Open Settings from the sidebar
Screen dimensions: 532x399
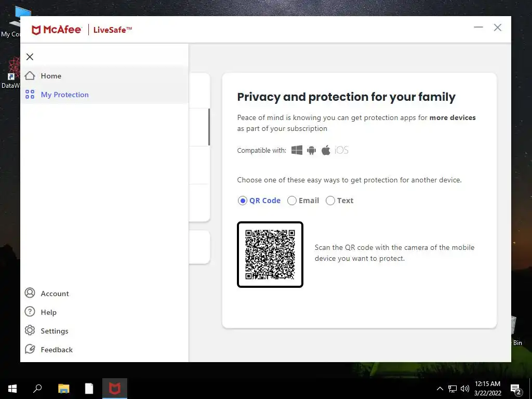54,331
